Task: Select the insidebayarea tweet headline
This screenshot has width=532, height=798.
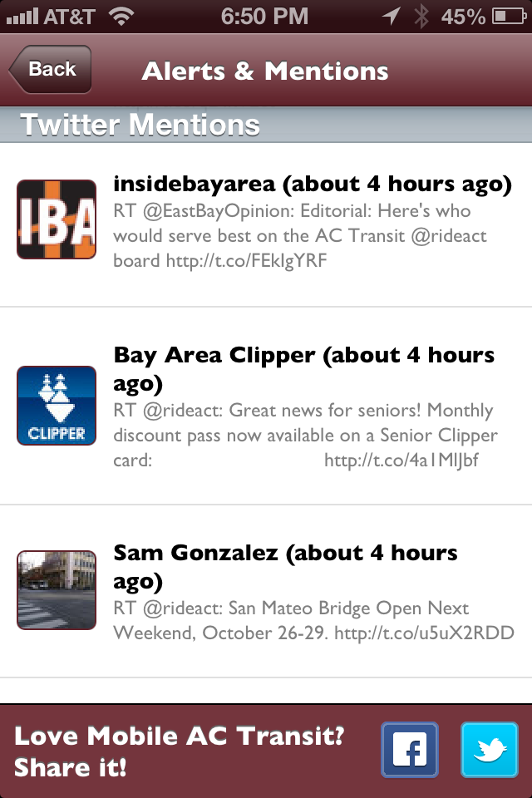Action: 312,185
